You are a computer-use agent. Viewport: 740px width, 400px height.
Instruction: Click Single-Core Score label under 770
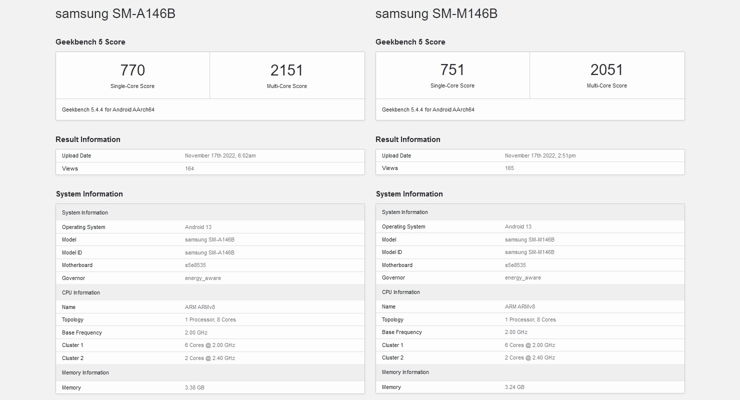click(x=132, y=86)
